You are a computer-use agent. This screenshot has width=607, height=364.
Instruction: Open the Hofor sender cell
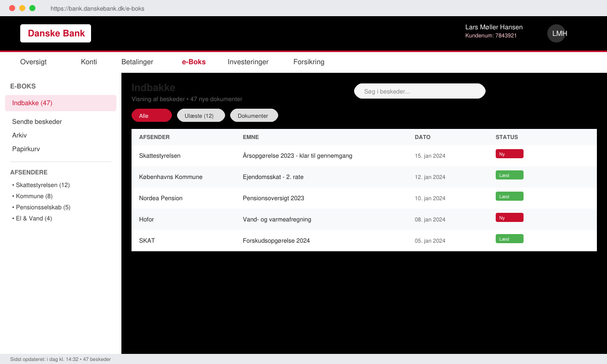click(147, 219)
